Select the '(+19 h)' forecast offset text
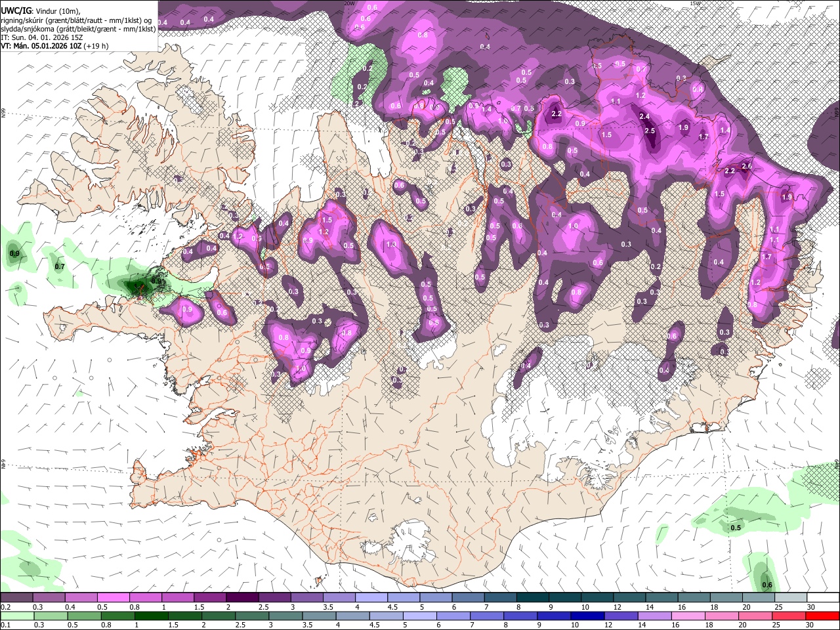This screenshot has height=630, width=840. point(96,46)
